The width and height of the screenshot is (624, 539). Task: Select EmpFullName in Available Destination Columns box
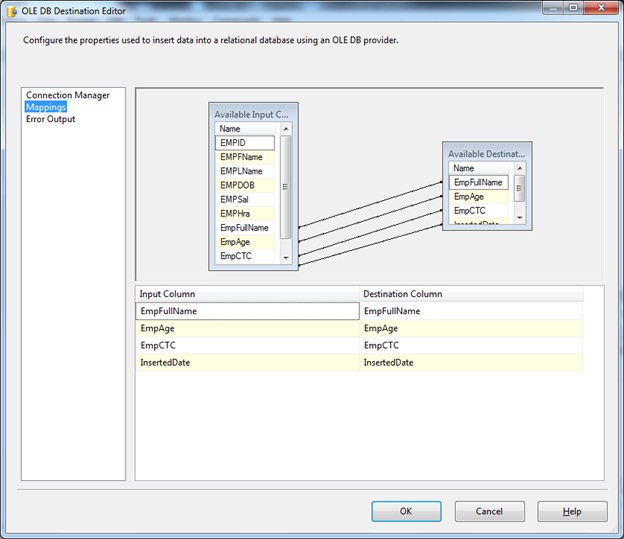(479, 182)
